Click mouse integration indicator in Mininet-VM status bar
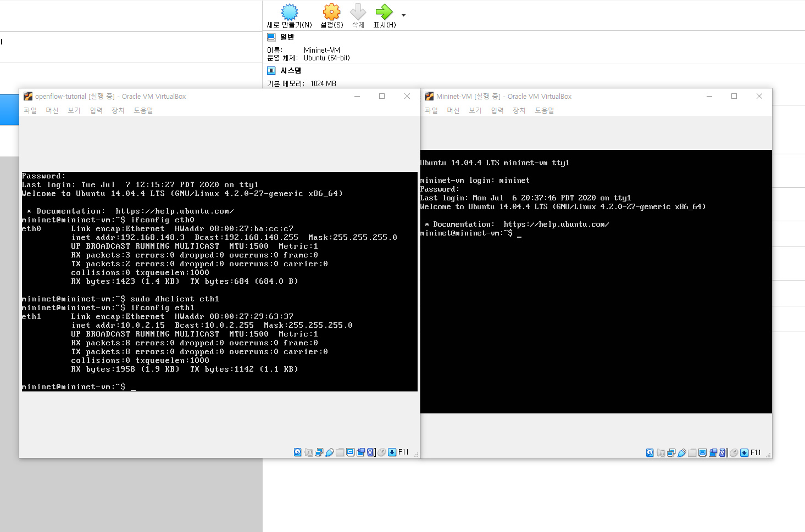Image resolution: width=805 pixels, height=532 pixels. [x=734, y=452]
